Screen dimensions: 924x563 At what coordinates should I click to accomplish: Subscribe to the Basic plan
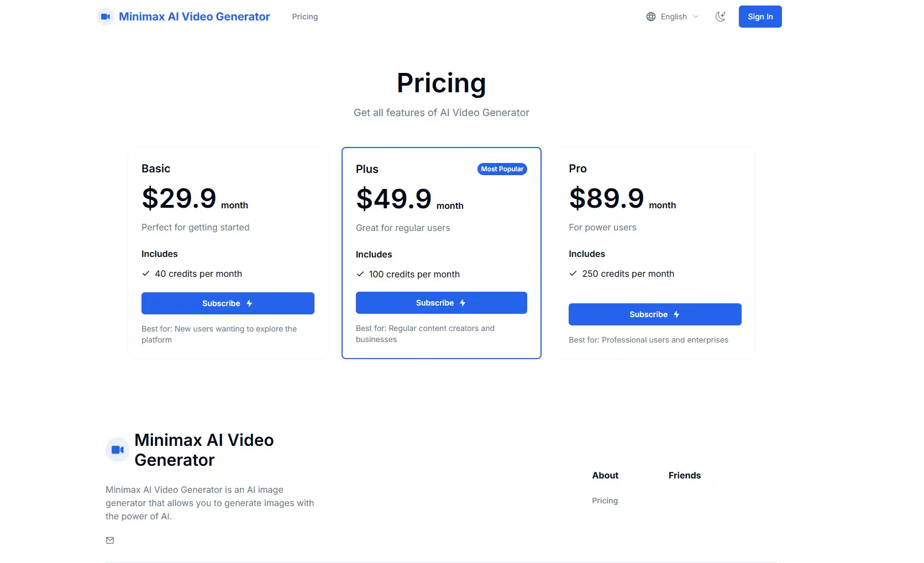[228, 303]
